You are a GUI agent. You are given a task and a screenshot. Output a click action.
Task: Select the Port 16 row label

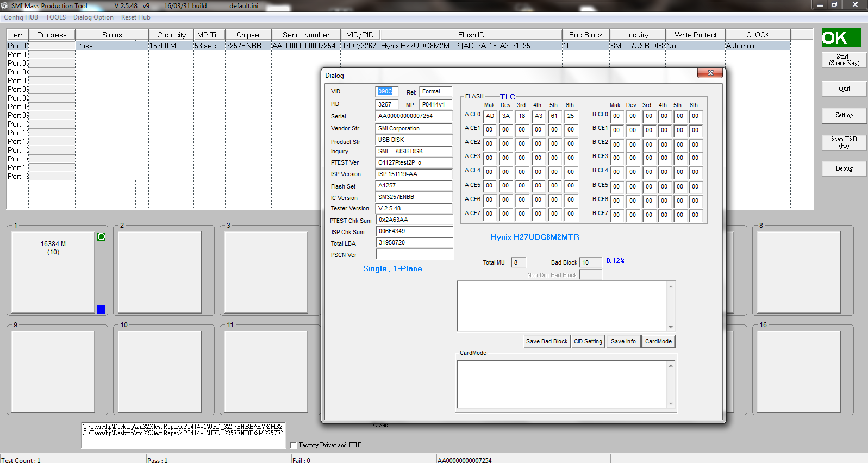tap(18, 176)
